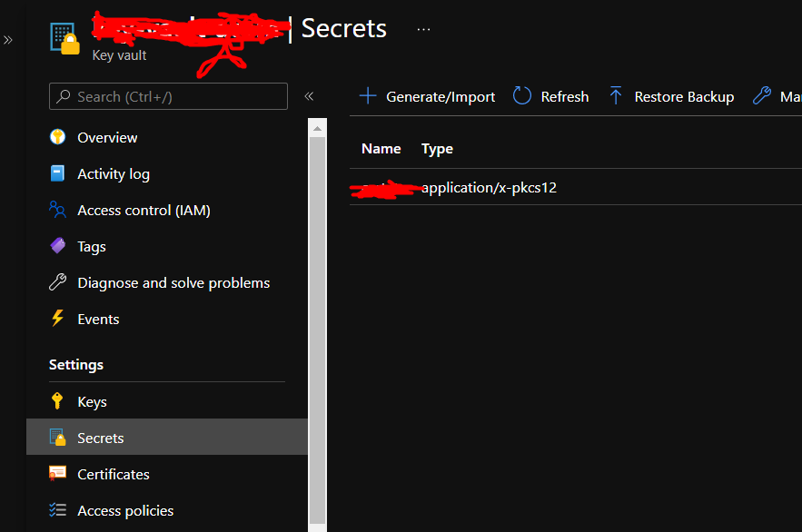802x532 pixels.
Task: Open the ellipsis more options menu
Action: pyautogui.click(x=423, y=29)
